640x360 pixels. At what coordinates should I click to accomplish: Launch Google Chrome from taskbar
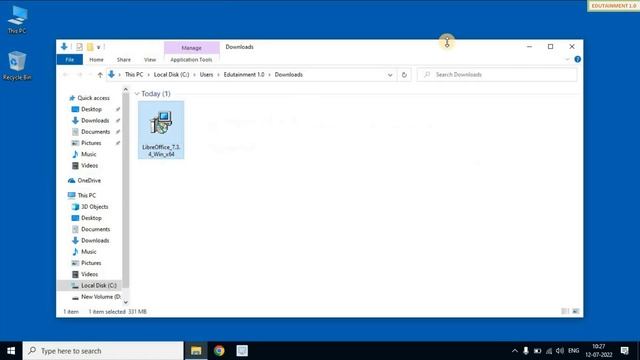[x=219, y=351]
